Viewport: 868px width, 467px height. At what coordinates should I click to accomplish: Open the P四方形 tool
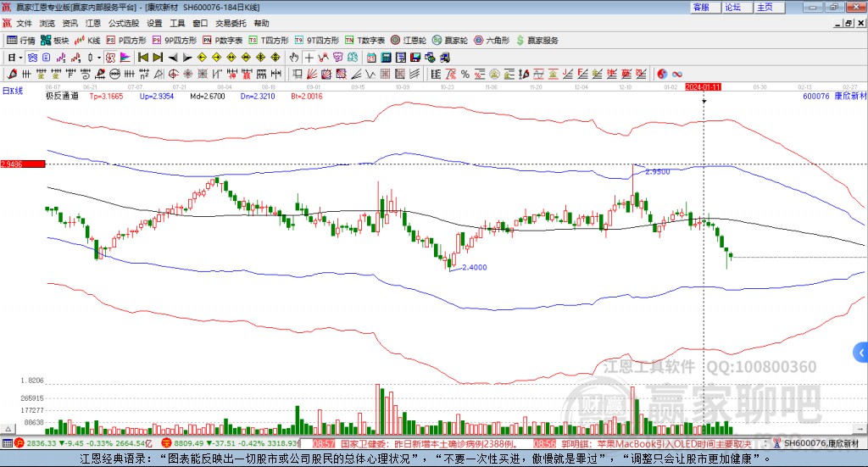[x=125, y=41]
